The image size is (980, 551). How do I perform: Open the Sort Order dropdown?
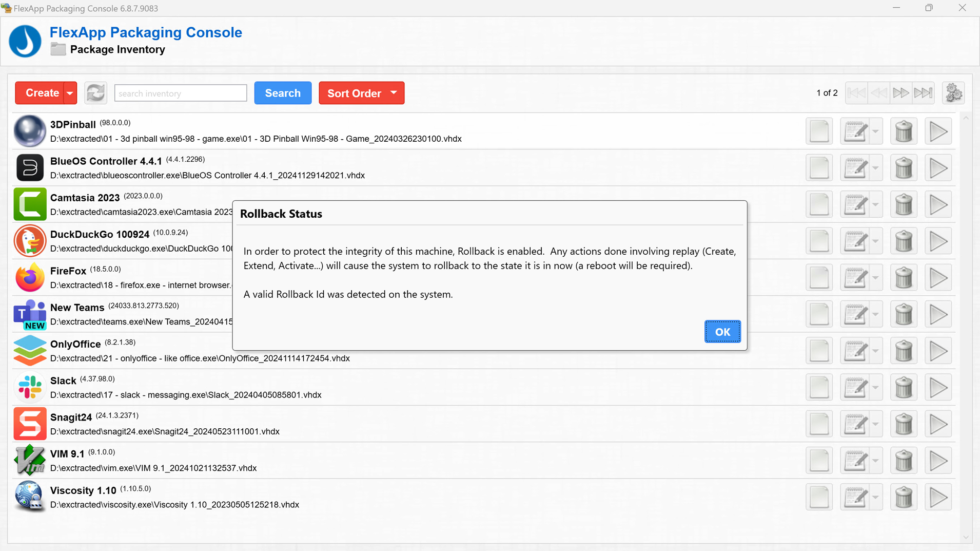pos(361,93)
